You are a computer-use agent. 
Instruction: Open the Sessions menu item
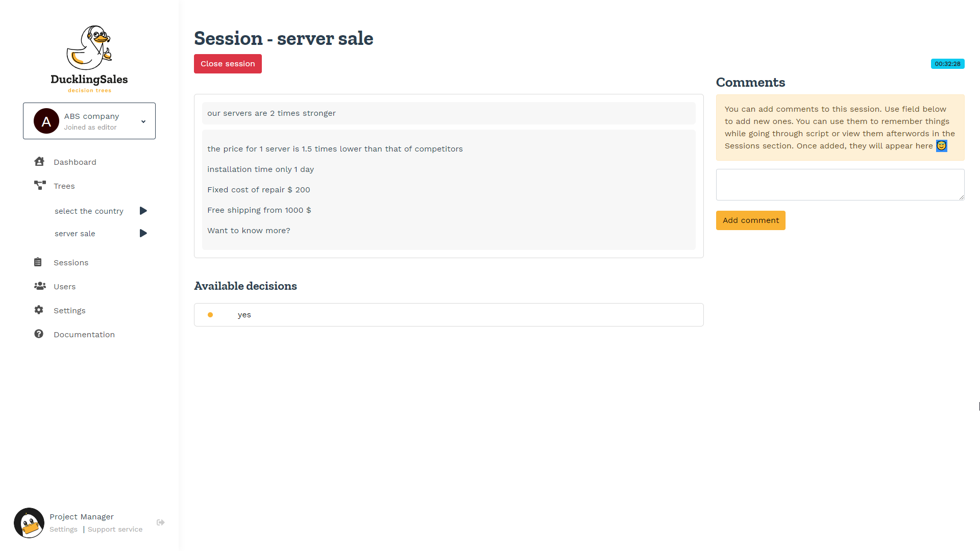pyautogui.click(x=71, y=263)
